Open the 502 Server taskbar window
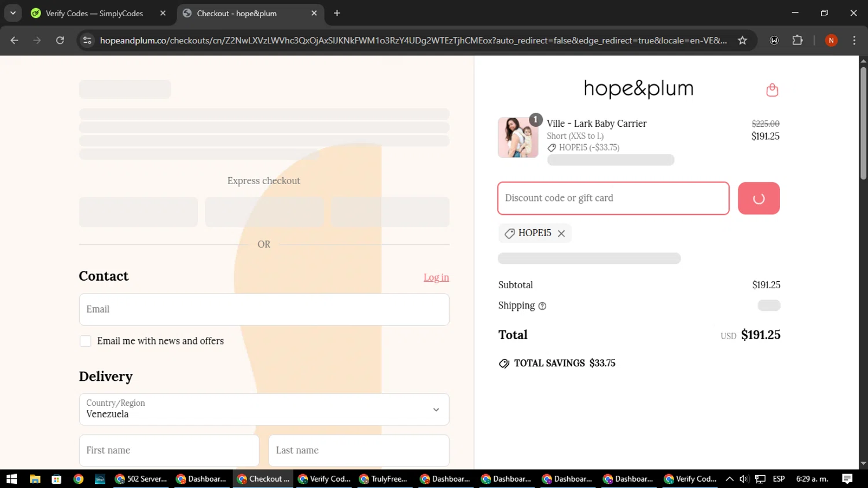Viewport: 868px width, 488px height. pos(141,479)
